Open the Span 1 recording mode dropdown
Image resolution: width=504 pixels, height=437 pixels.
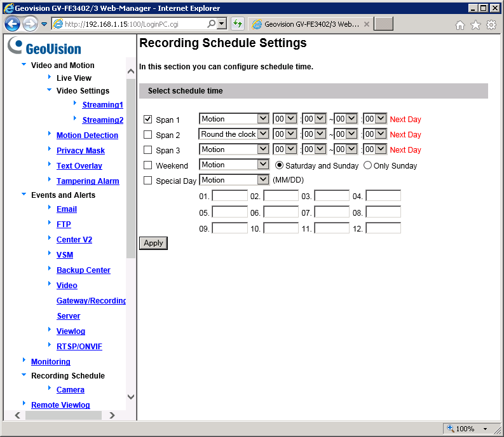[x=234, y=119]
